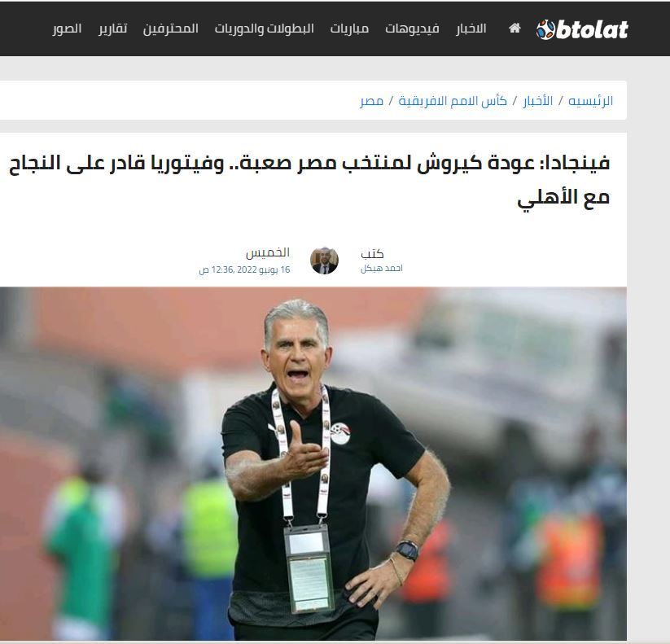Go to مباريات section
This screenshot has width=670, height=644.
point(349,28)
